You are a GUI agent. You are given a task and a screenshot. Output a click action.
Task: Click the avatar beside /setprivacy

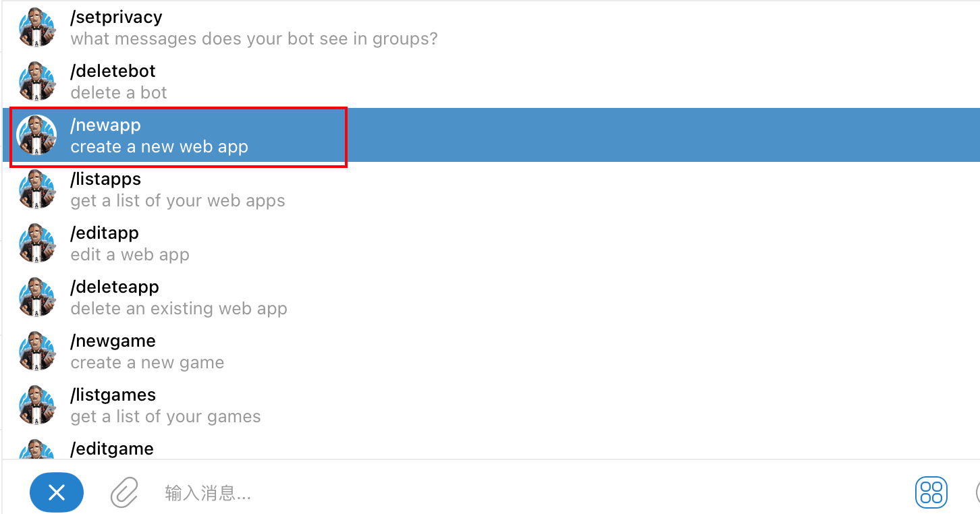37,28
